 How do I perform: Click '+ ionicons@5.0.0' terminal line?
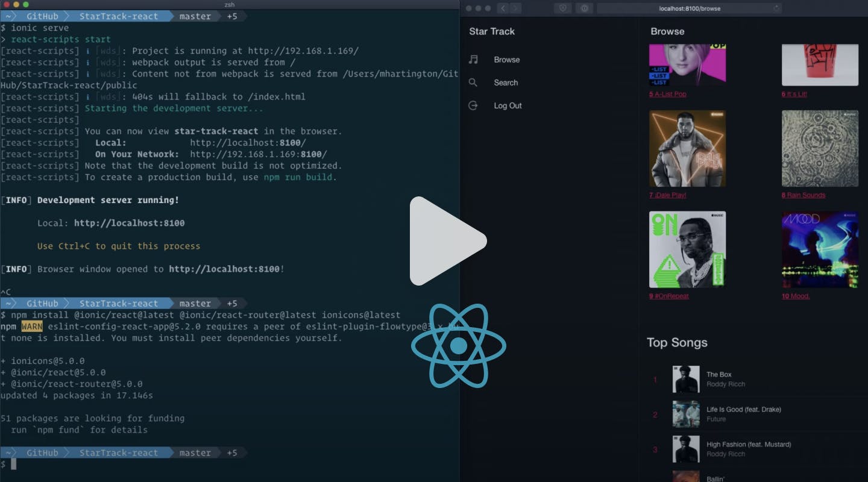point(42,361)
